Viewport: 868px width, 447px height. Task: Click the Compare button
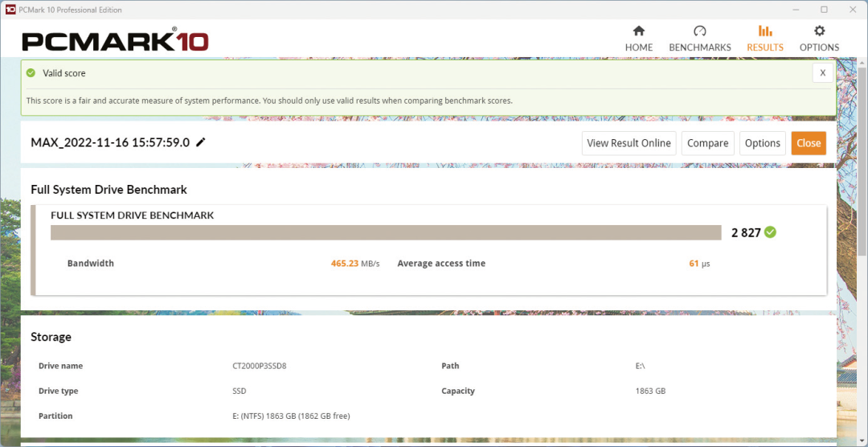coord(707,143)
